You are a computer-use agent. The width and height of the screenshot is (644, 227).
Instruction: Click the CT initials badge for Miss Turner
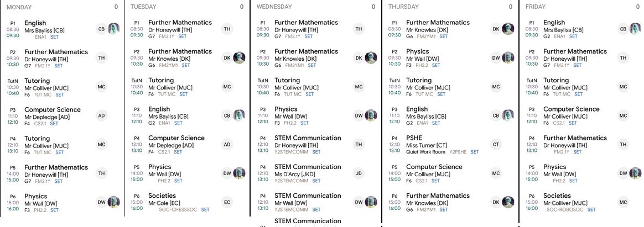point(496,145)
